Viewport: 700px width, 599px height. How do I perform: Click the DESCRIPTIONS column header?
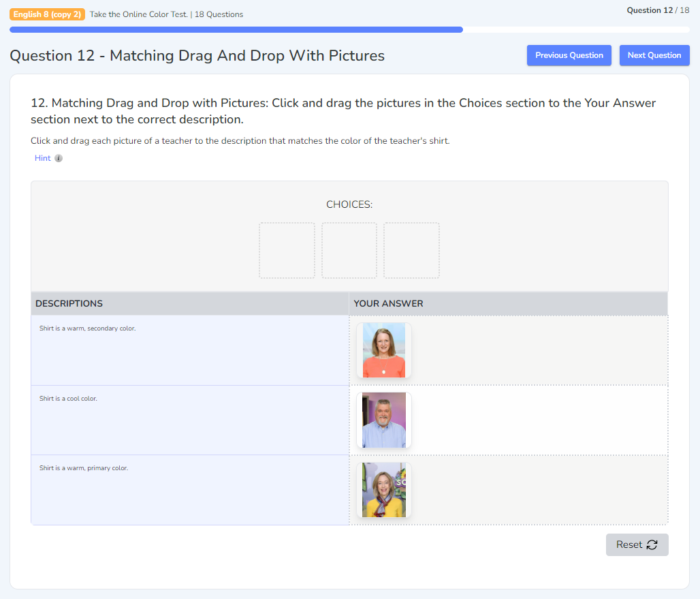190,304
